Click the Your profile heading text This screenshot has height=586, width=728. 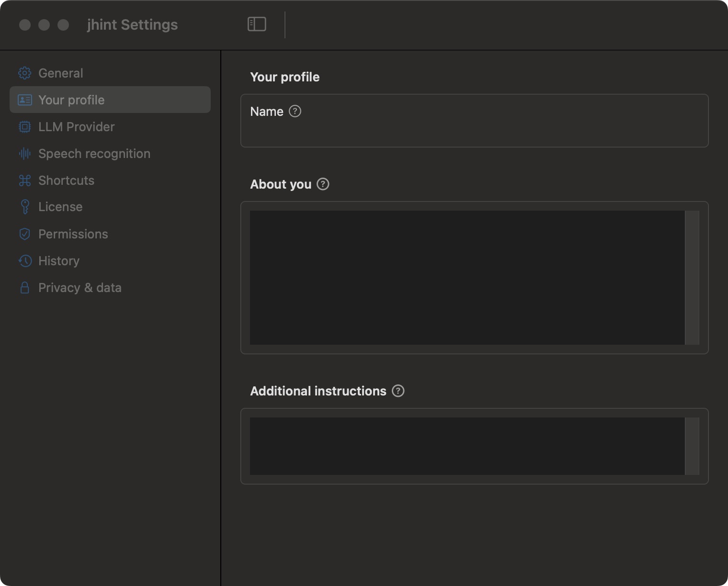click(285, 77)
